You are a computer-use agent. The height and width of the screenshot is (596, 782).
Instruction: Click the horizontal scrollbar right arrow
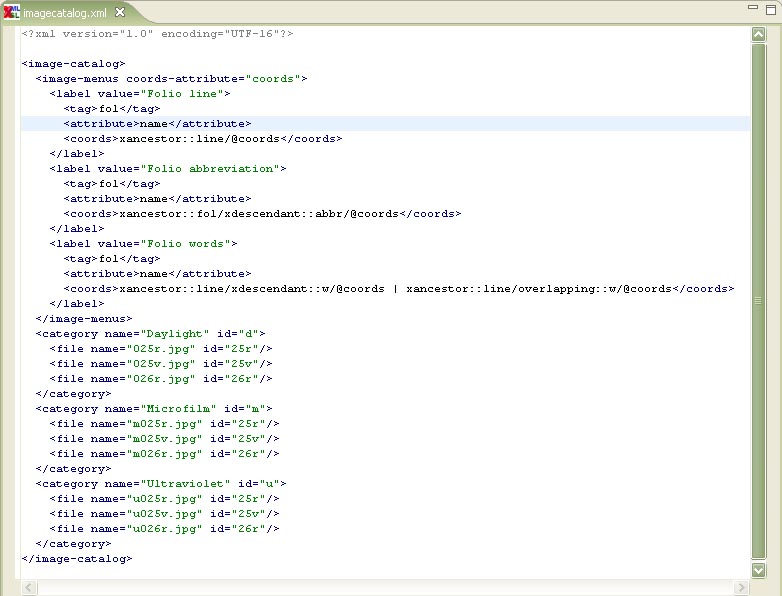click(741, 588)
